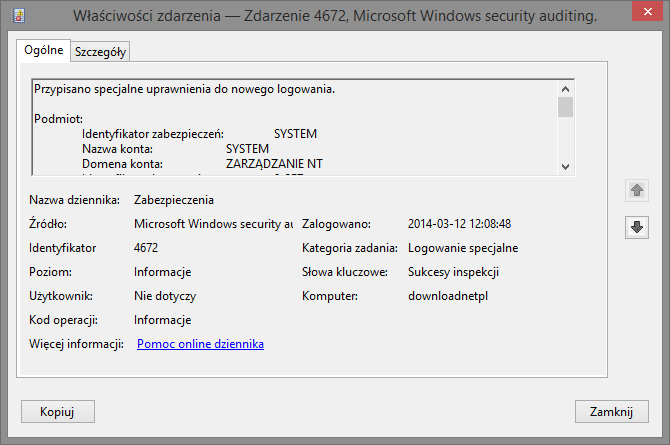Image resolution: width=670 pixels, height=445 pixels.
Task: Click the Logowanie specjalne category value
Action: click(x=463, y=248)
